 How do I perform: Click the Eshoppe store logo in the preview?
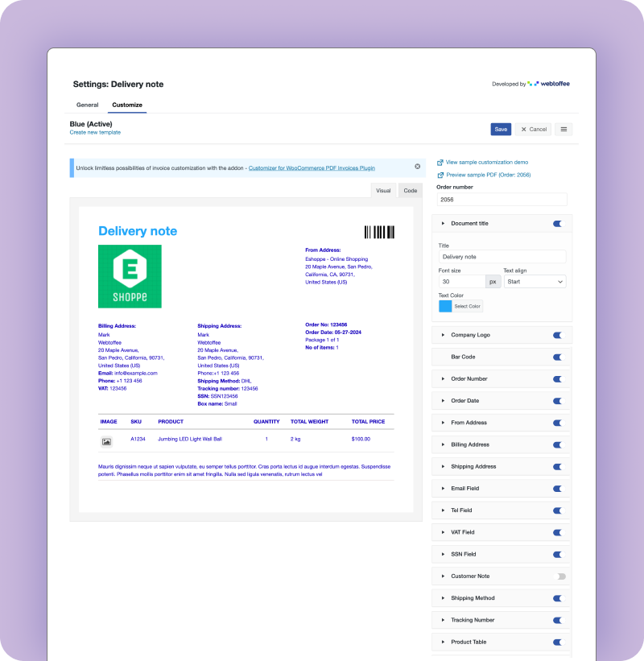[x=129, y=276]
